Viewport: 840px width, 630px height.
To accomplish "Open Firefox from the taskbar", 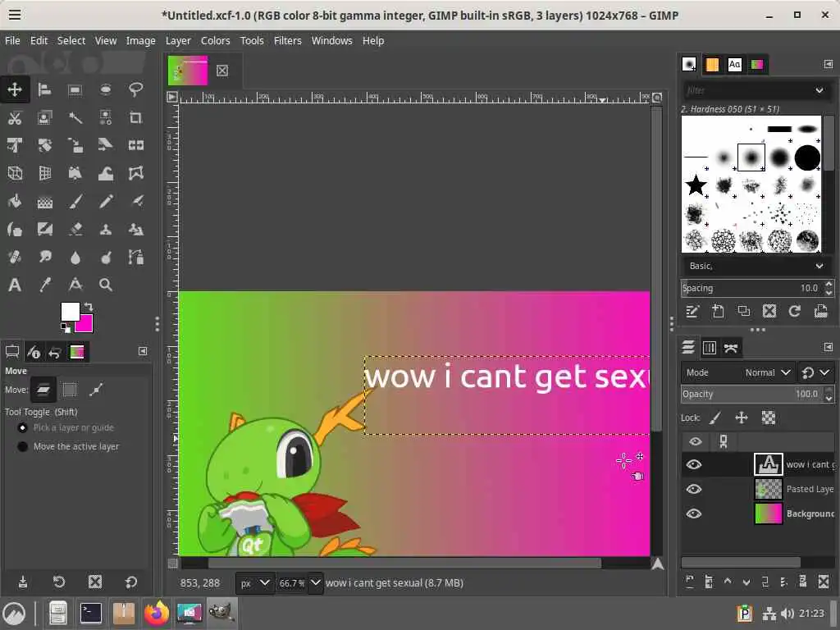I will (x=157, y=613).
